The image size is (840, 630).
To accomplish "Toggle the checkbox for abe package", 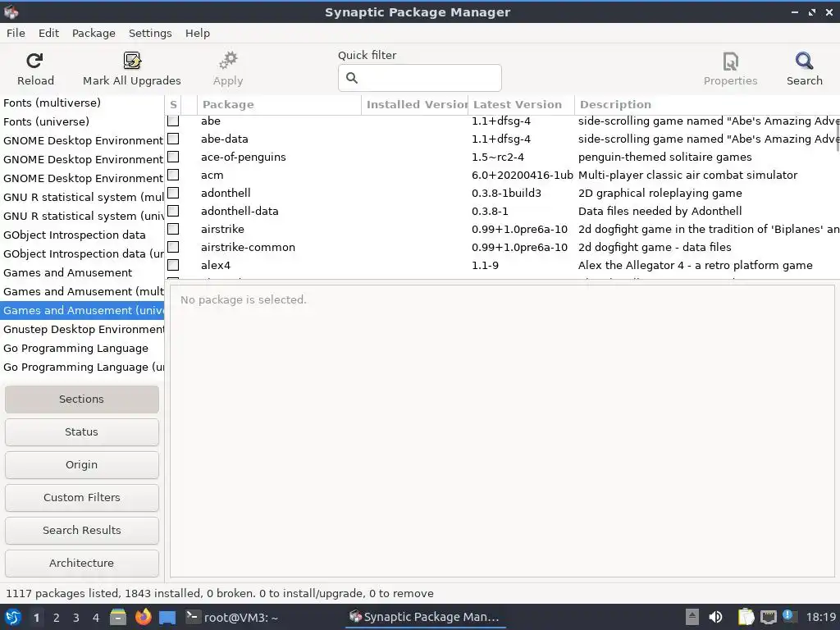I will pyautogui.click(x=173, y=121).
